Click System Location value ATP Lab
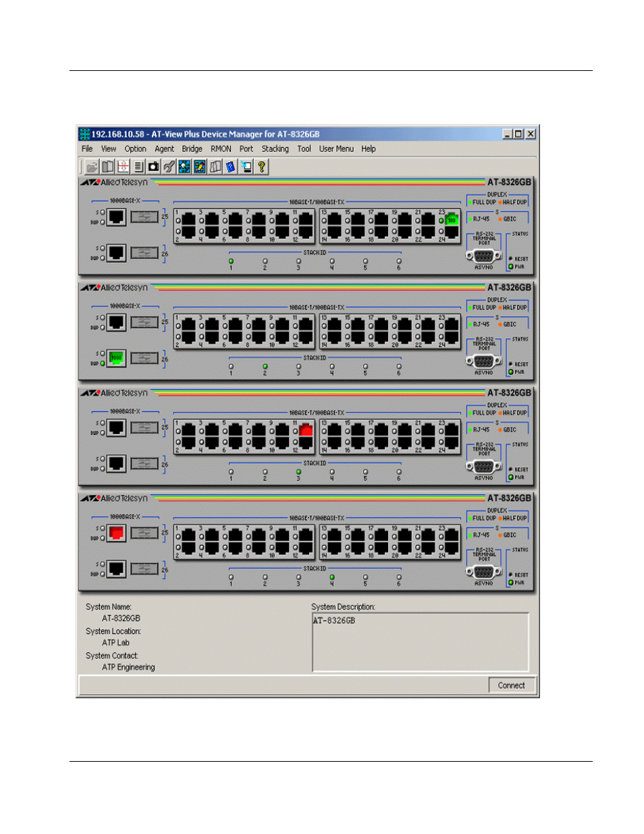644x834 pixels. pyautogui.click(x=115, y=642)
